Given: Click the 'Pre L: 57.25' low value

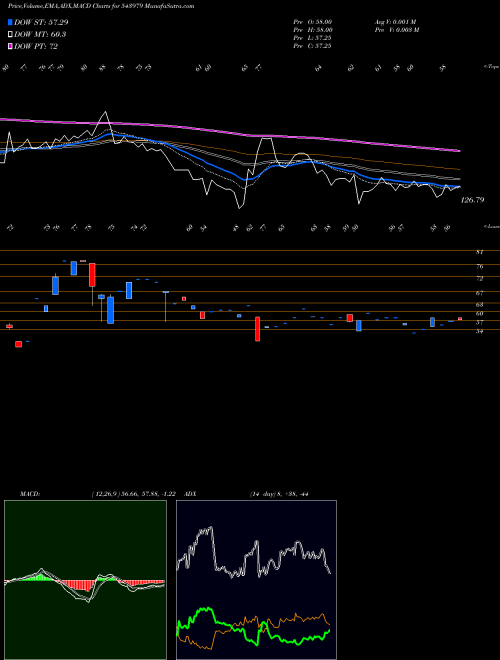Looking at the screenshot, I should click(x=312, y=38).
